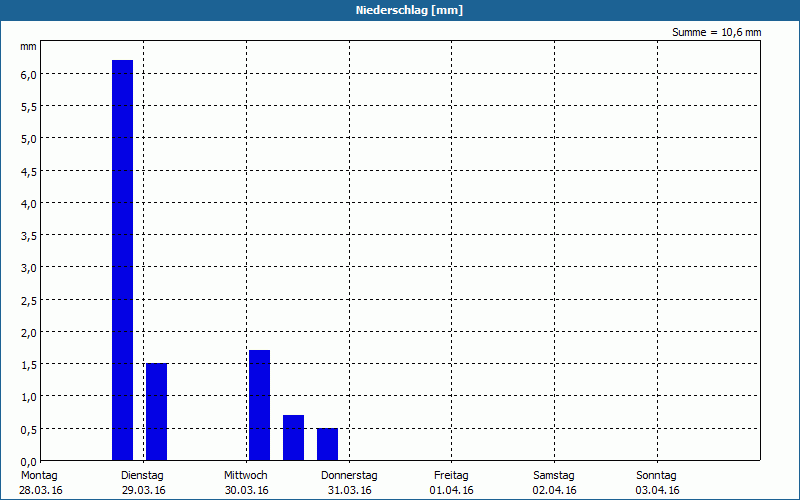The height and width of the screenshot is (500, 800).
Task: Click the tallest bar above 6,0 mm
Action: pos(122,260)
